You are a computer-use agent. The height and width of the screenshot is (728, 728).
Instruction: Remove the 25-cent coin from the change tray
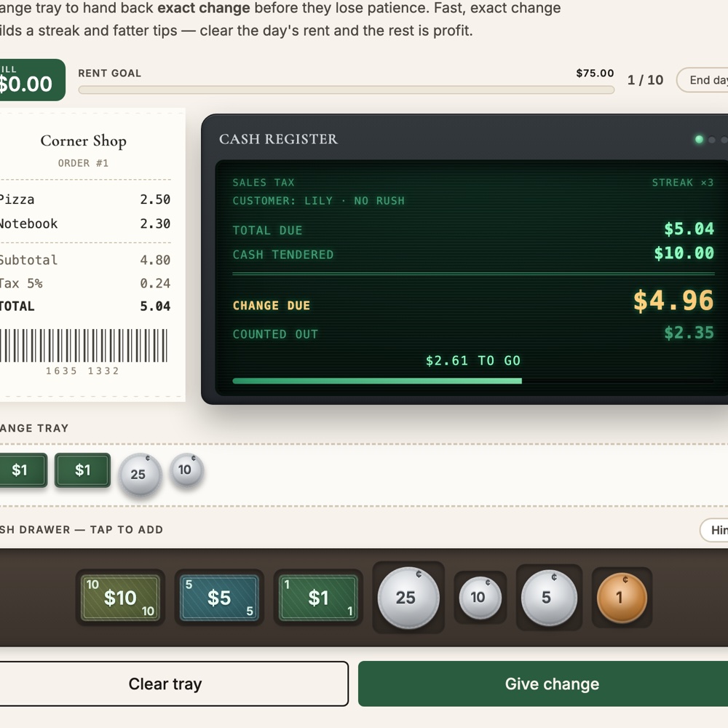141,475
